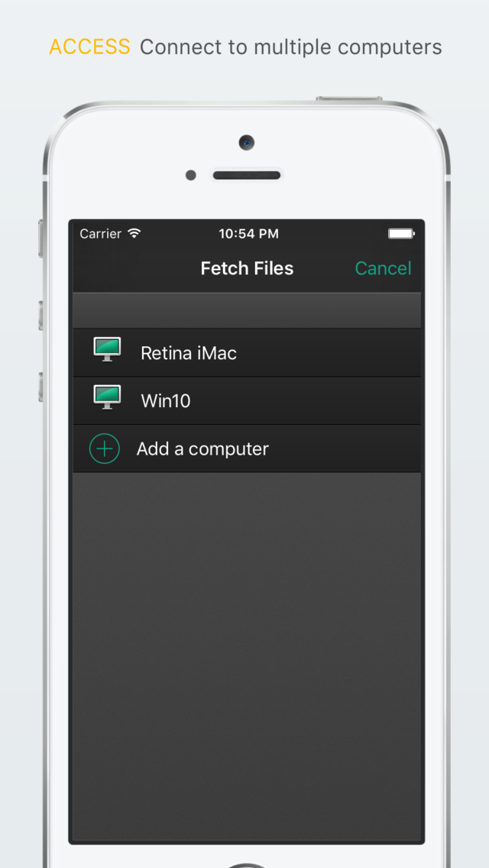Tap the green plus circle icon
The height and width of the screenshot is (868, 489).
click(x=105, y=449)
